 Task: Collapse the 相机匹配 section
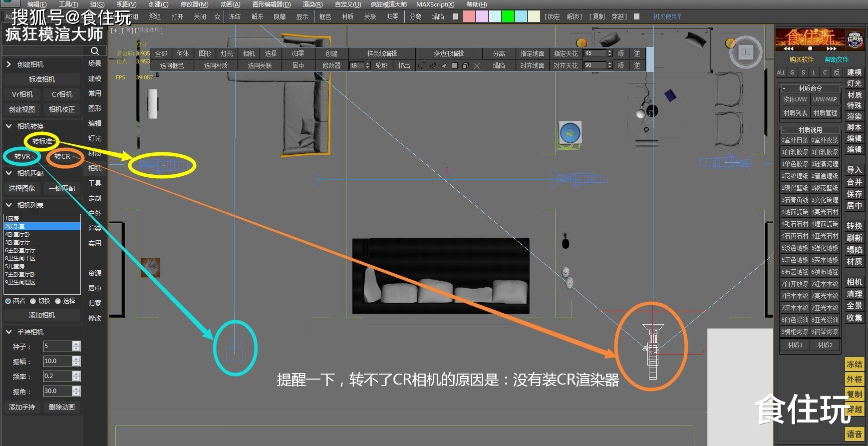coord(8,173)
